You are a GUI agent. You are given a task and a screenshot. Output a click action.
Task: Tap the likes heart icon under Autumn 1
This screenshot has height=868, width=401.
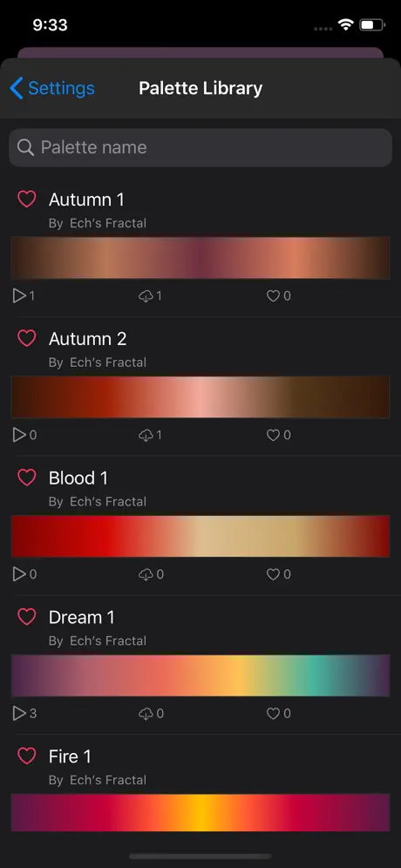[x=273, y=296]
